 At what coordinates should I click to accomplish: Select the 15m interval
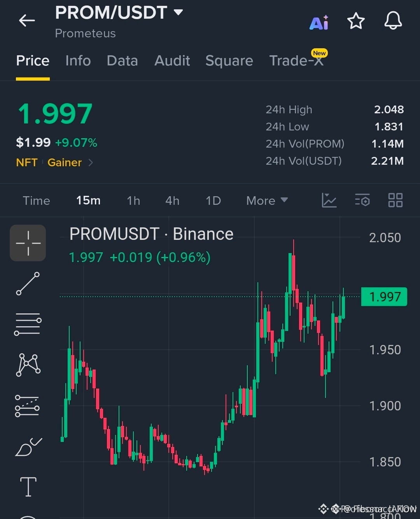point(88,201)
